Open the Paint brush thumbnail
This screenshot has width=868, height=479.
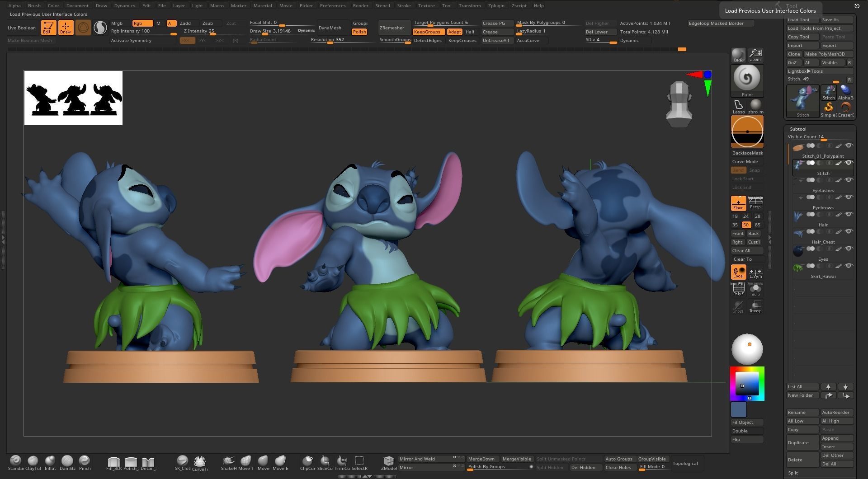click(x=747, y=80)
